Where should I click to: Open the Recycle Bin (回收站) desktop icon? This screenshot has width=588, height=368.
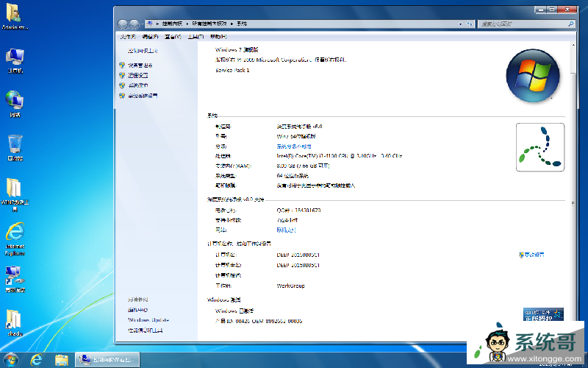pyautogui.click(x=15, y=148)
